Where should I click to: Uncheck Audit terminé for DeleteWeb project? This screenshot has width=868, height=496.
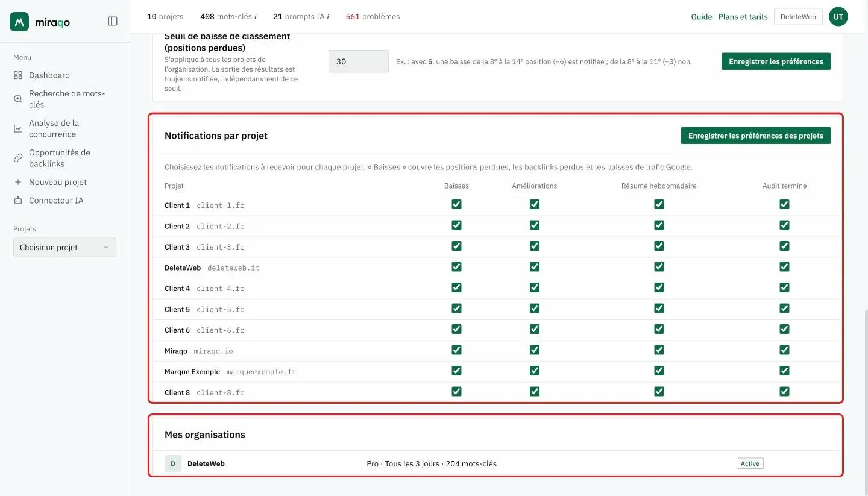tap(784, 267)
